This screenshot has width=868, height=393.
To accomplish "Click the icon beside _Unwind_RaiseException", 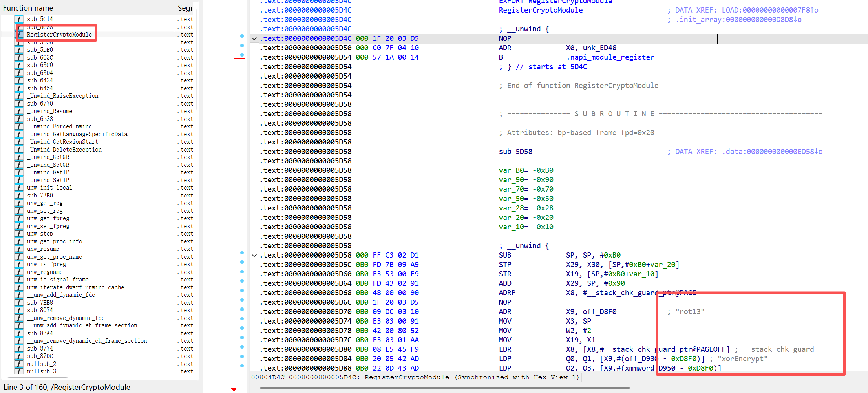I will click(x=18, y=96).
